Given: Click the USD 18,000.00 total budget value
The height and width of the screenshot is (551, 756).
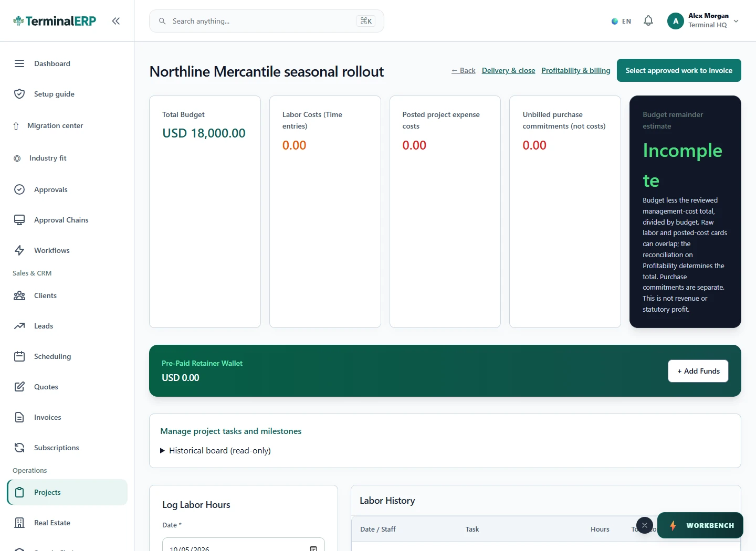Looking at the screenshot, I should click(x=204, y=133).
